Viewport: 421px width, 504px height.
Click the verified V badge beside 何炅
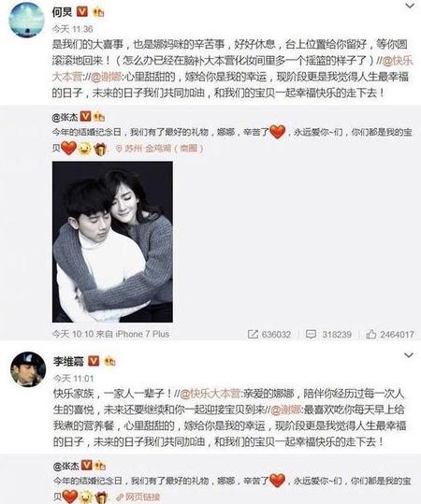pos(82,12)
